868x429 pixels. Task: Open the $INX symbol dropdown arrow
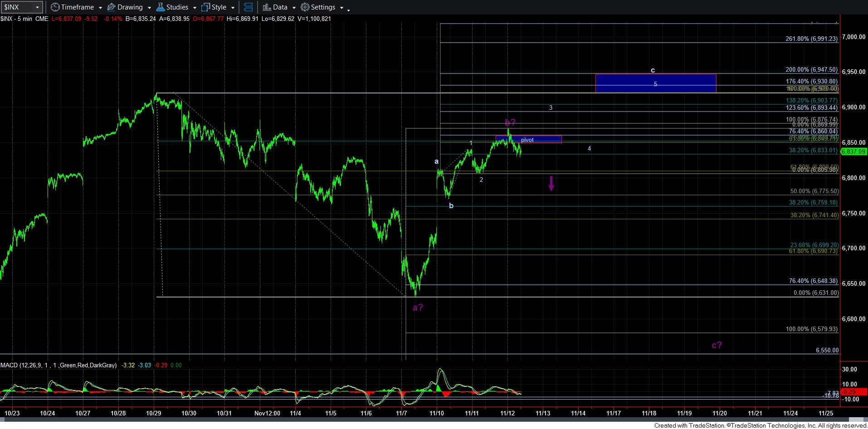click(38, 7)
